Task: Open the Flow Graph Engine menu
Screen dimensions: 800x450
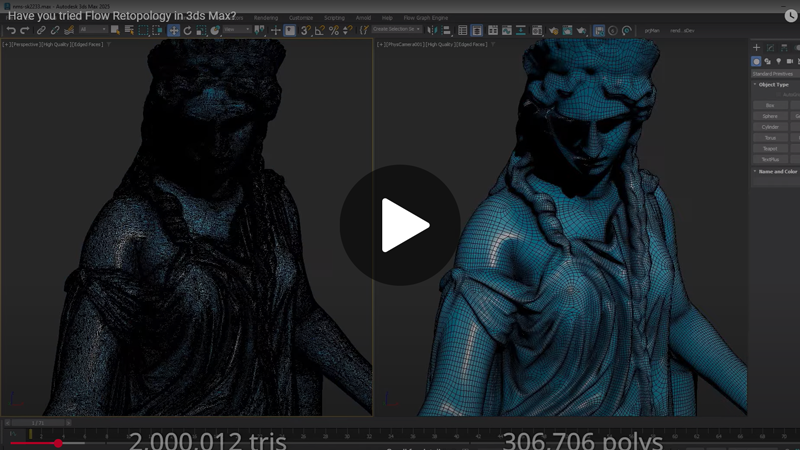Action: [x=426, y=18]
